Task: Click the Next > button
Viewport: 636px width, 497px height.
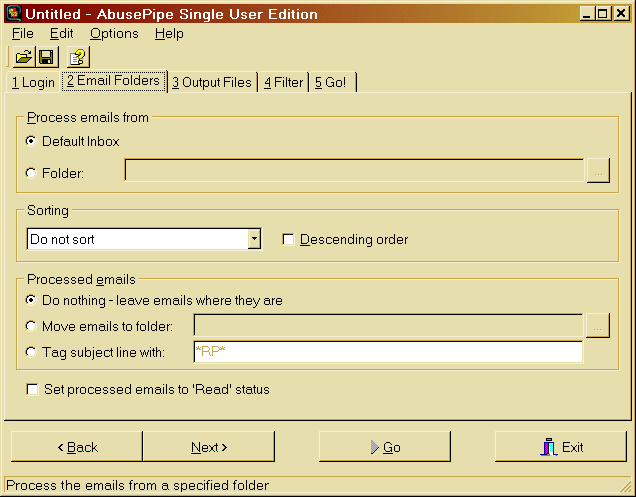Action: [x=209, y=447]
